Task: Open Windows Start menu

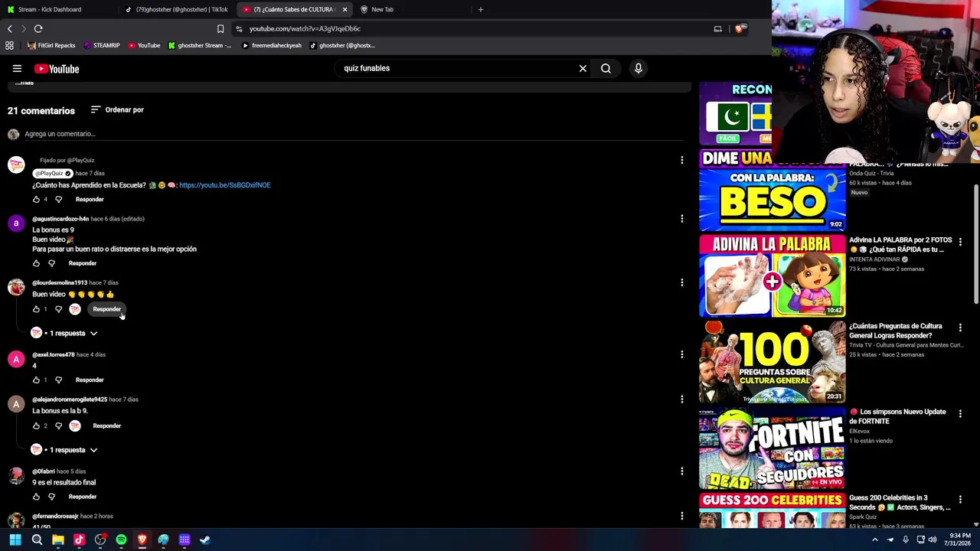Action: point(15,540)
